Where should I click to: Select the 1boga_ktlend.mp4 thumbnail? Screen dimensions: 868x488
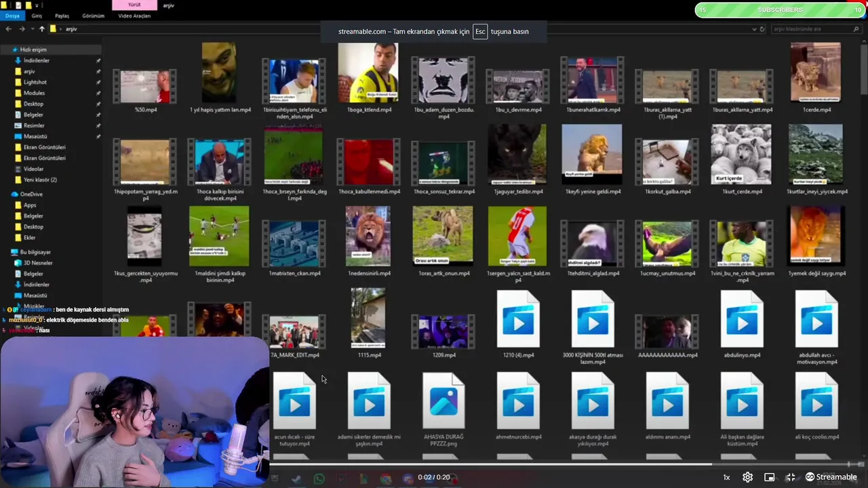(x=368, y=73)
